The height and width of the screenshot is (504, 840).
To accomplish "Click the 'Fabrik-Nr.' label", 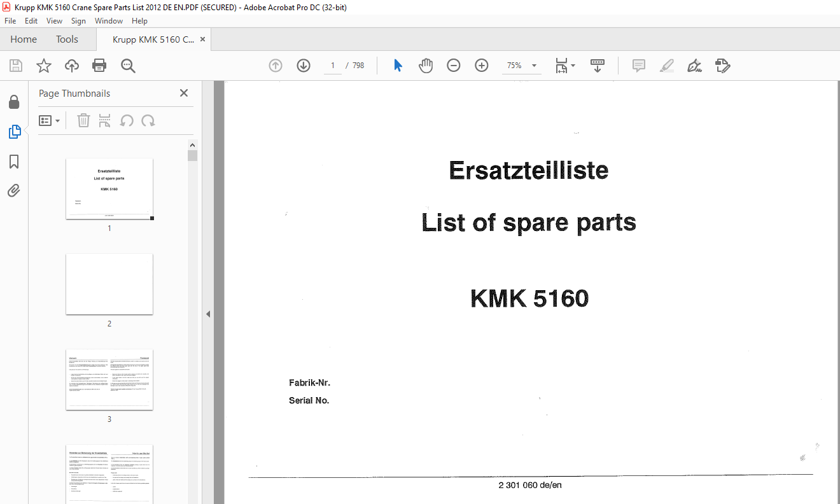I will click(309, 383).
